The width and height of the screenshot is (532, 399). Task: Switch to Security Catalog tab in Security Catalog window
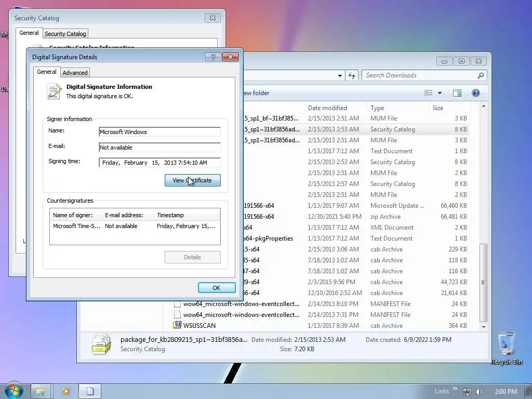pos(65,34)
